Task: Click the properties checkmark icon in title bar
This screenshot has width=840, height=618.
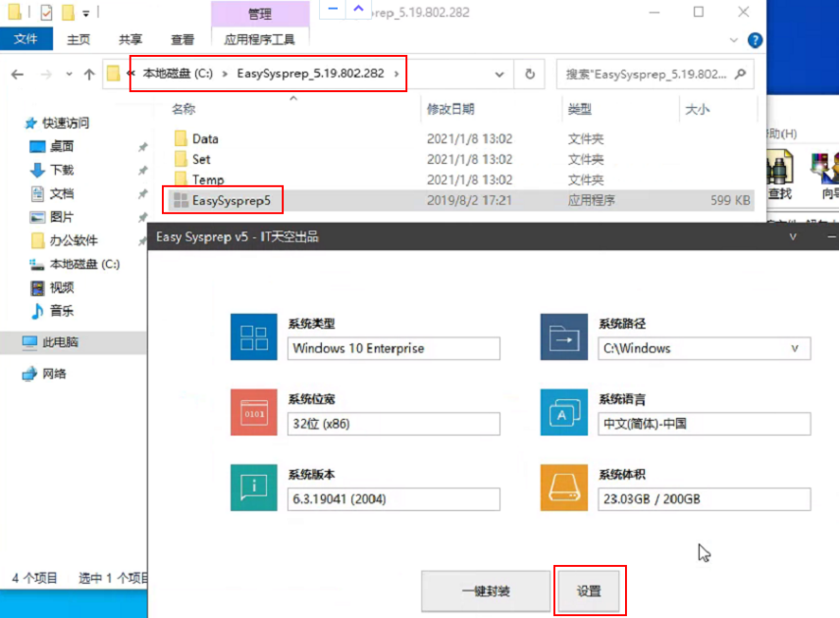Action: [x=46, y=12]
